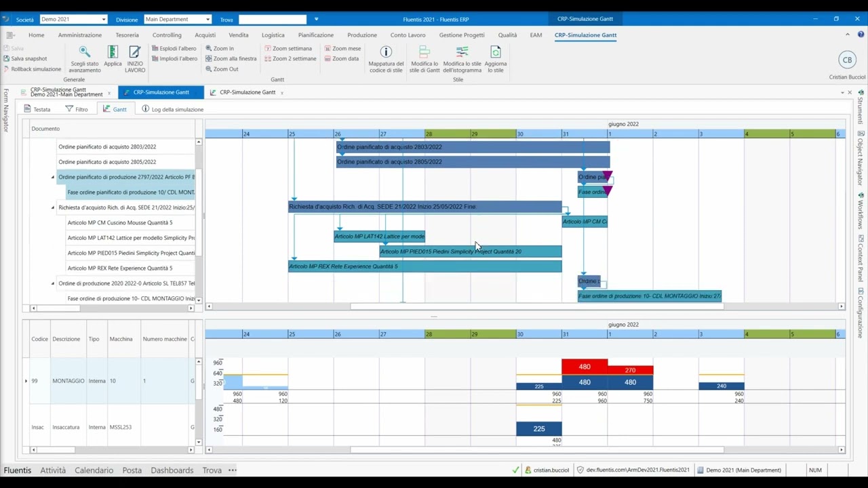Click the Zoom data tool
The image size is (868, 488).
tap(341, 59)
